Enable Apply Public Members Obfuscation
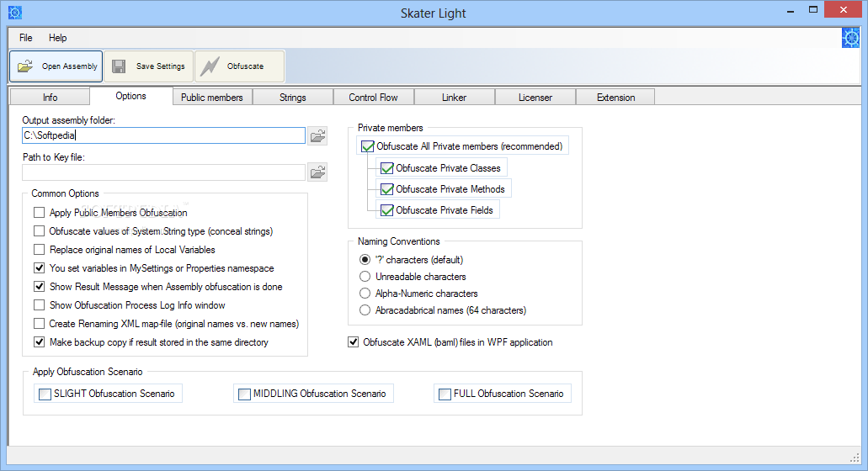The image size is (868, 471). pyautogui.click(x=40, y=213)
